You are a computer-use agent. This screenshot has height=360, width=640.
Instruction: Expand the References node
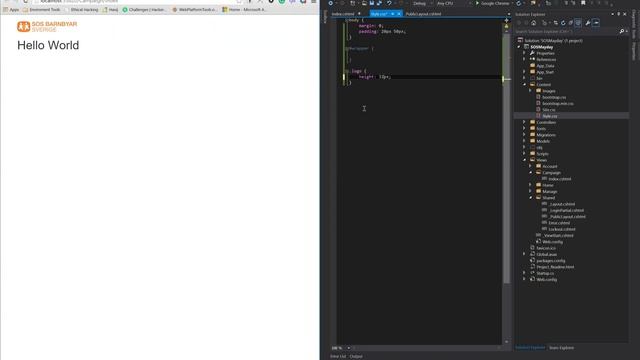(x=524, y=60)
